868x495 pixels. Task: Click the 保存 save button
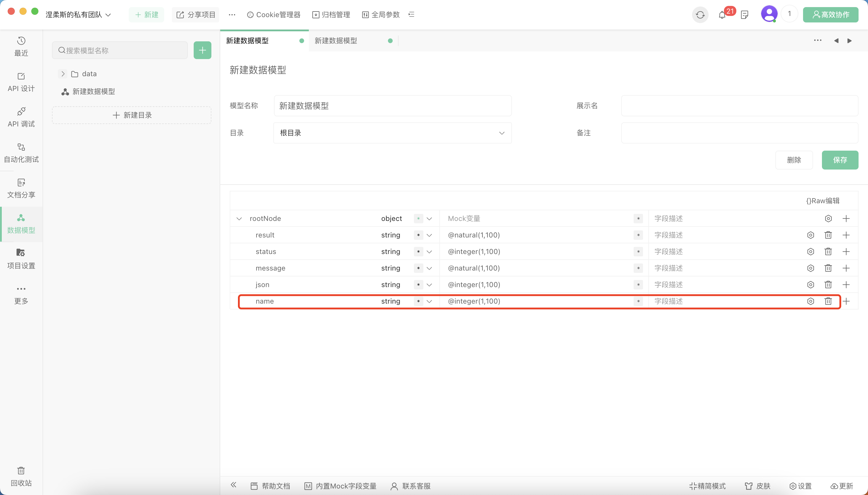coord(840,160)
